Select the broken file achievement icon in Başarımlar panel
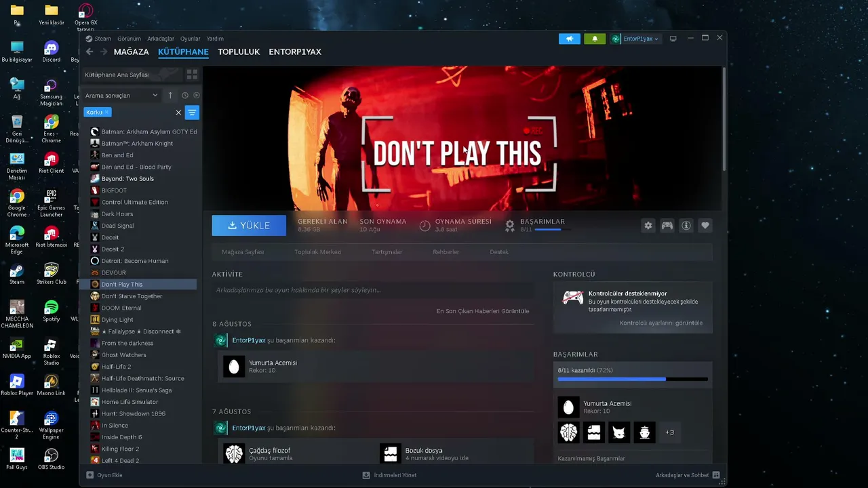The width and height of the screenshot is (868, 488). (x=594, y=432)
